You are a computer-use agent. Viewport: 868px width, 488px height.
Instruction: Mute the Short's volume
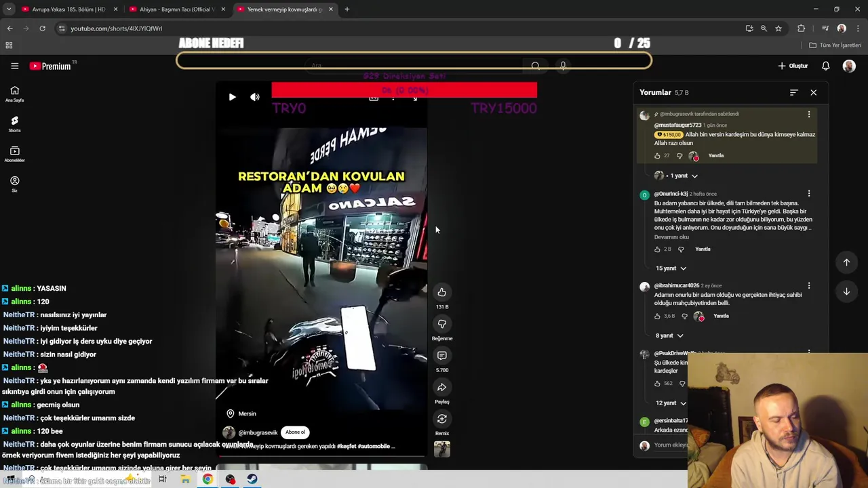(255, 97)
